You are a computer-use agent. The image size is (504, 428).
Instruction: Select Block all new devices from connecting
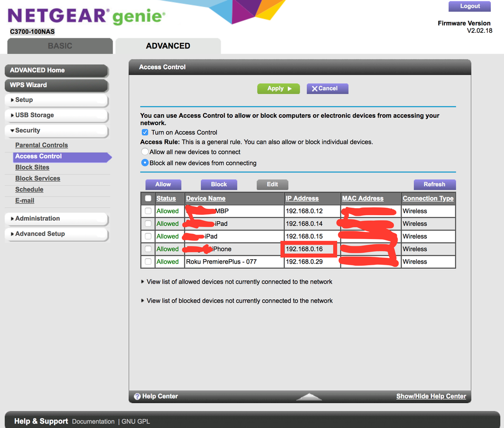(x=145, y=163)
